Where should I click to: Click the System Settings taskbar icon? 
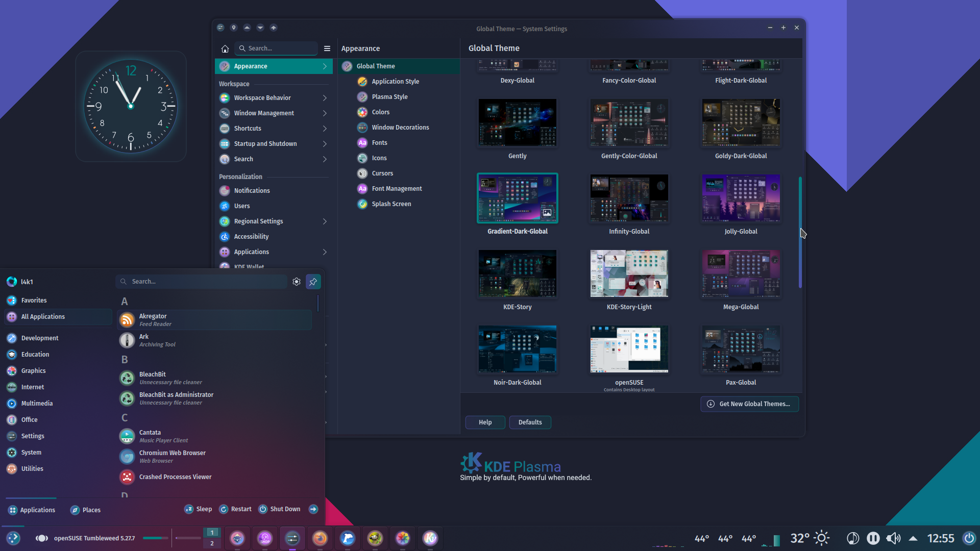click(x=292, y=538)
